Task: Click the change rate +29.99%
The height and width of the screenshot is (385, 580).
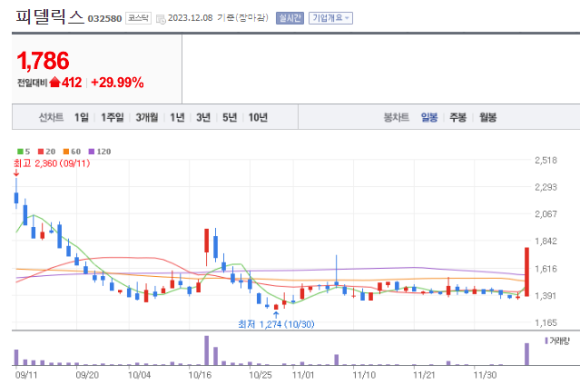Action: coord(117,82)
